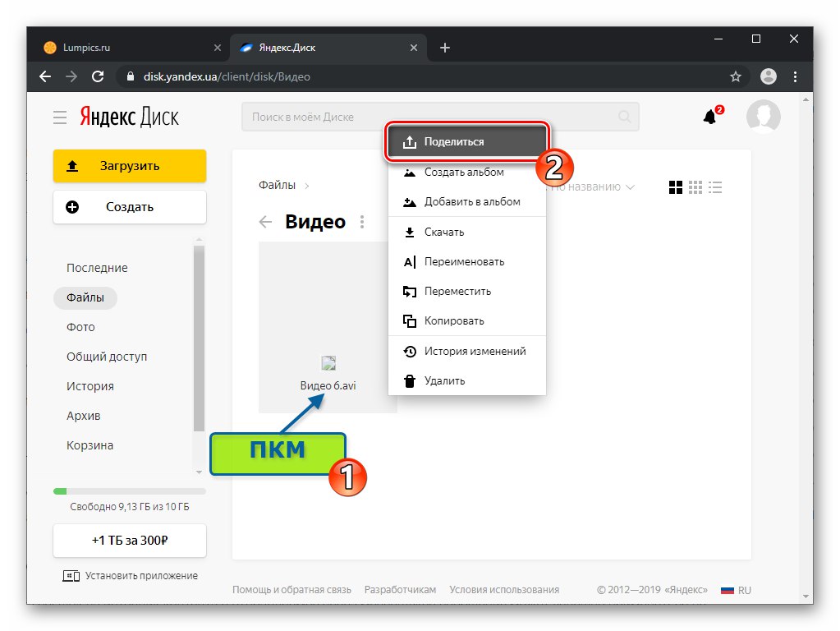This screenshot has height=631, width=840.
Task: Click the page scrollbar down arrow
Action: point(806,596)
